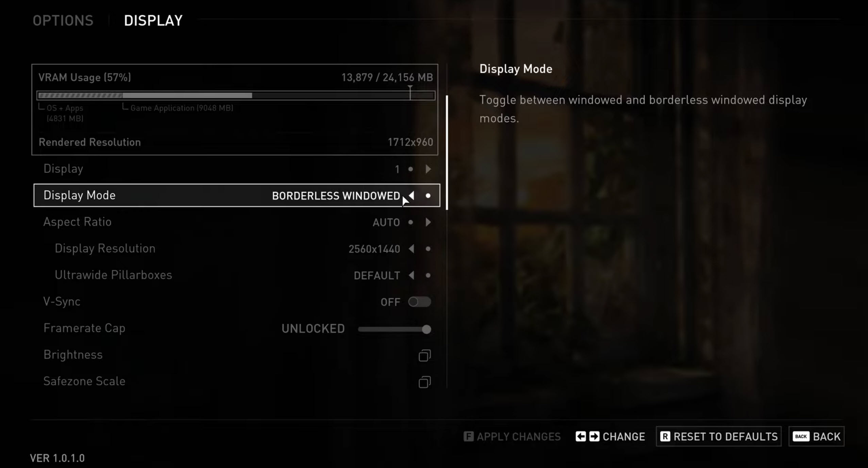Expand Display Resolution left arrow

(412, 248)
